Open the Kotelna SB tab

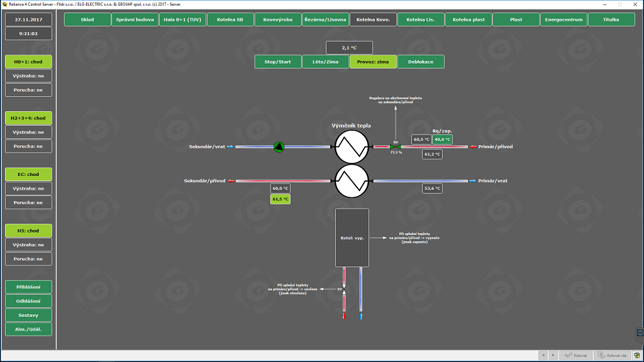[230, 19]
